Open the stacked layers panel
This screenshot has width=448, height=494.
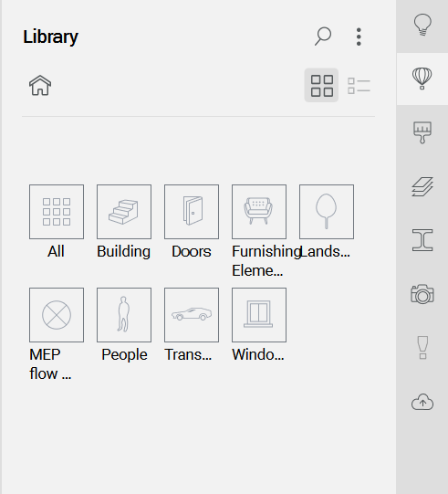(422, 186)
